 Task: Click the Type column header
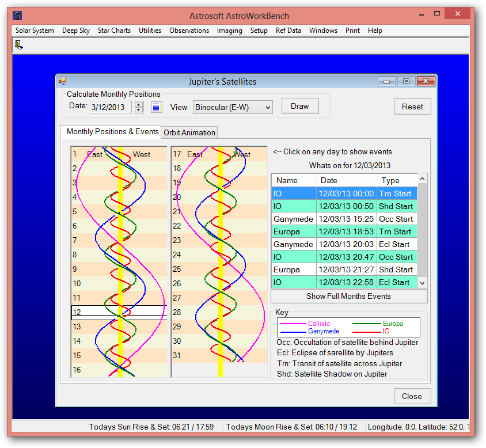397,180
